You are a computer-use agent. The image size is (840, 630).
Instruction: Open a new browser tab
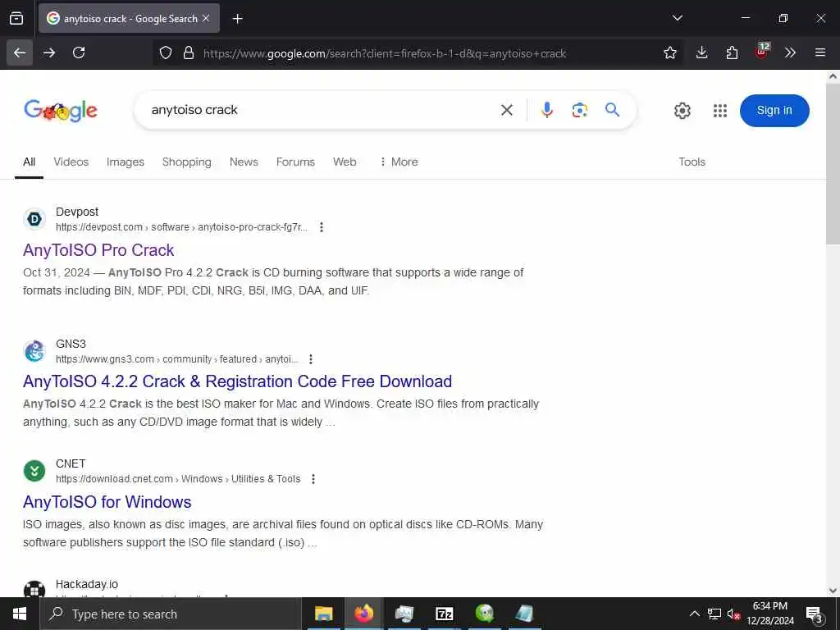[237, 19]
